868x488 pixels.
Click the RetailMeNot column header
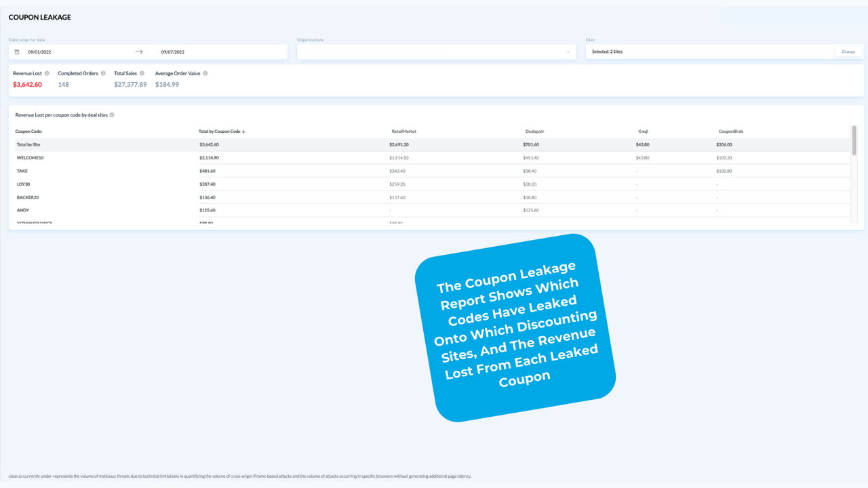pyautogui.click(x=403, y=131)
